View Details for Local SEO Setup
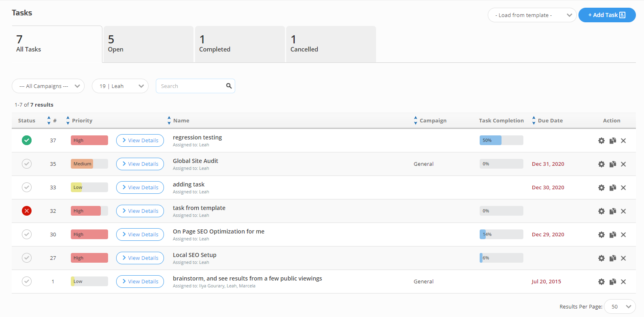This screenshot has width=644, height=317. click(140, 258)
